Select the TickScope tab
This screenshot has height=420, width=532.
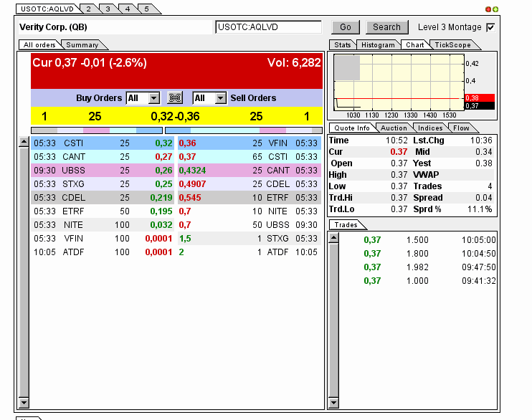[452, 45]
